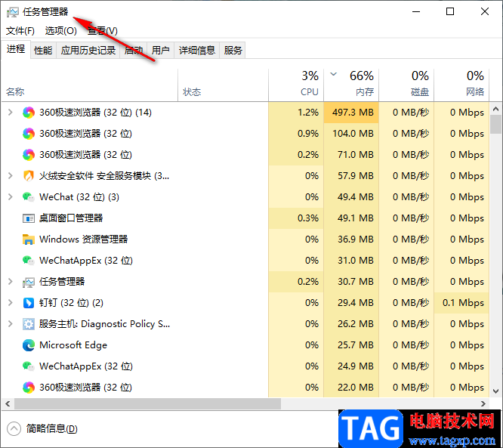Click the 1.2% CPU cell
The height and width of the screenshot is (448, 503).
point(296,113)
